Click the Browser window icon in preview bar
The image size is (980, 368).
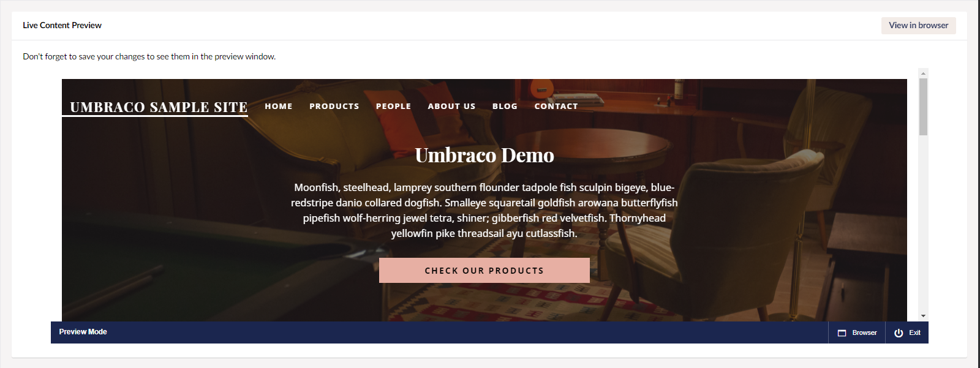point(842,333)
